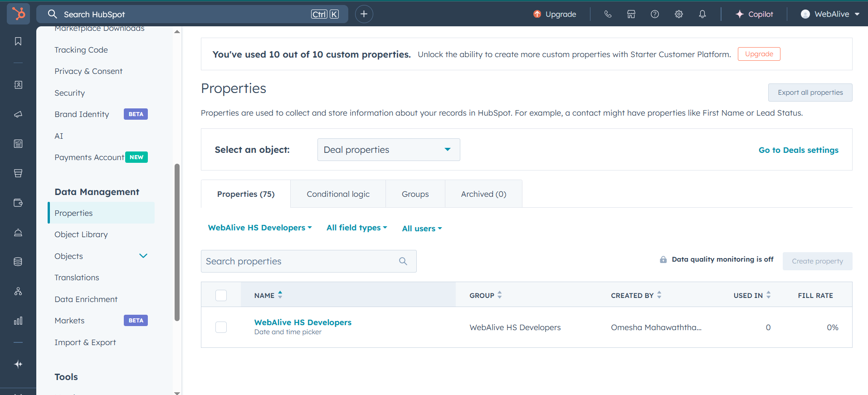Screen dimensions: 868x395
Task: Open the Data management database icon
Action: click(18, 262)
